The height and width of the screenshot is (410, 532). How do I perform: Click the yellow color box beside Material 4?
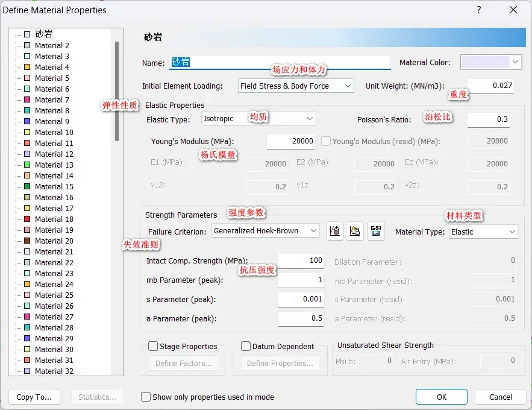point(27,67)
